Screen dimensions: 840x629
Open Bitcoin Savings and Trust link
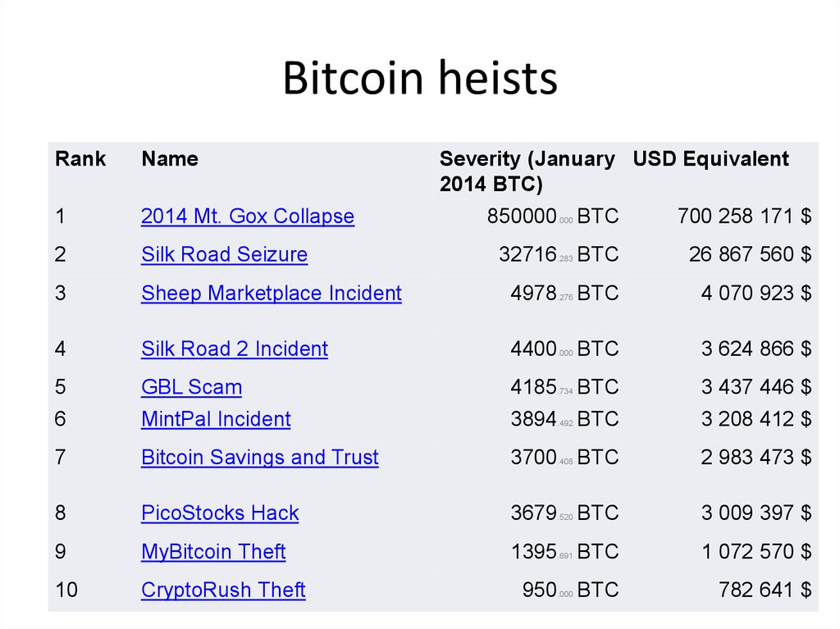tap(259, 457)
